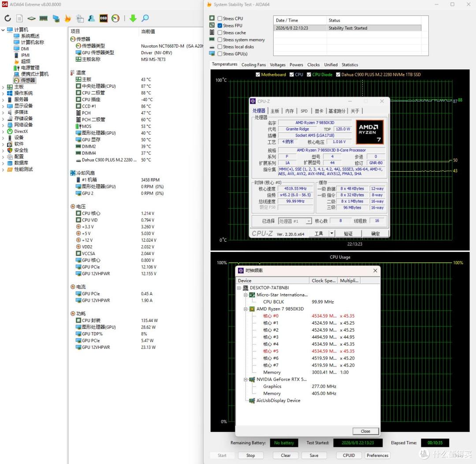Screen dimensions: 476x464
Task: Switch to the Statistics tab
Action: [x=350, y=65]
